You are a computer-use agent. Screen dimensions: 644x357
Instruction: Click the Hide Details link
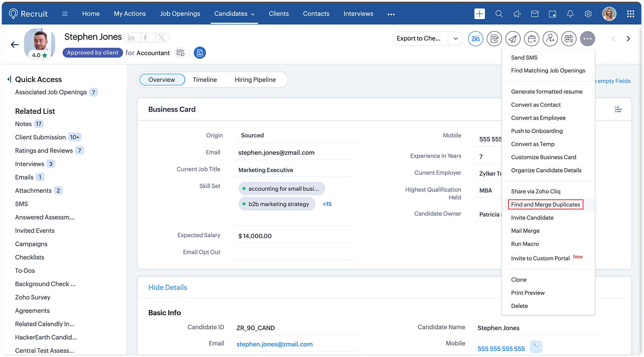coord(167,287)
